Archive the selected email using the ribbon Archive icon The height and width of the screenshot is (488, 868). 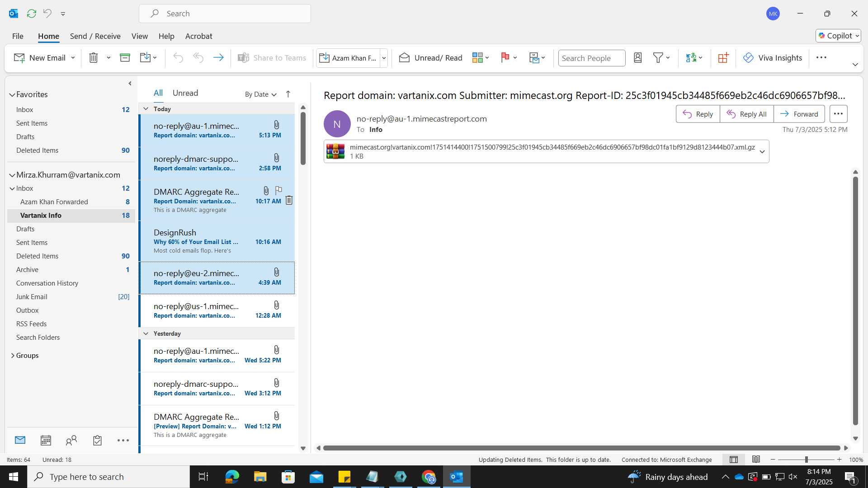[x=125, y=58]
